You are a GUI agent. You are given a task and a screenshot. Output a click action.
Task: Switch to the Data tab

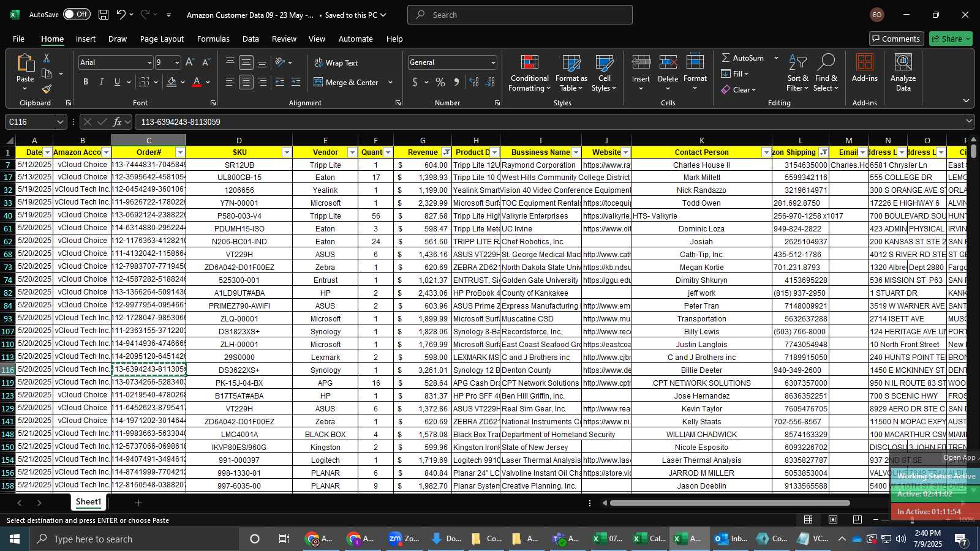[251, 39]
